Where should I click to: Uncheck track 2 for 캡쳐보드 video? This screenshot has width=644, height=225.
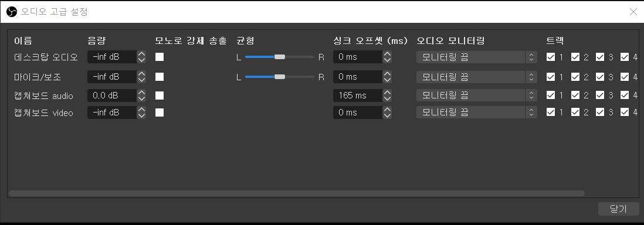pos(575,112)
